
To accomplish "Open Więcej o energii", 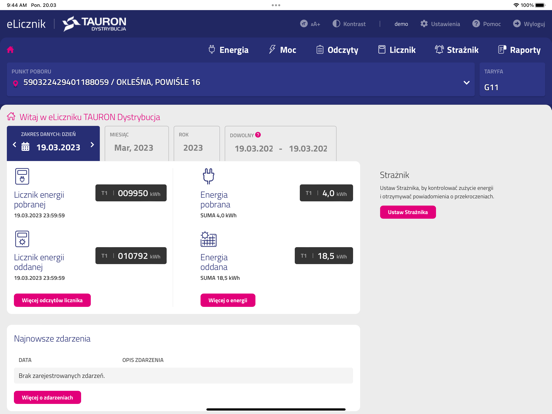I will (228, 300).
